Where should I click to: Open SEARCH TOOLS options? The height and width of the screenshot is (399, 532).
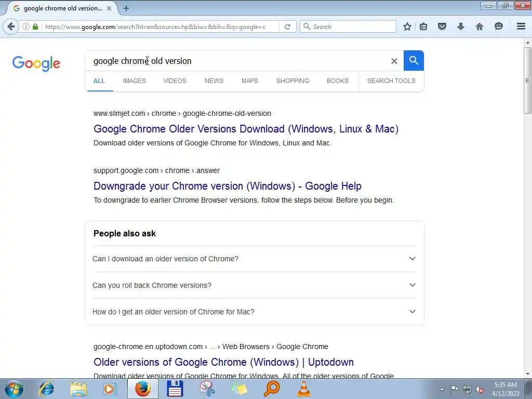click(x=391, y=81)
